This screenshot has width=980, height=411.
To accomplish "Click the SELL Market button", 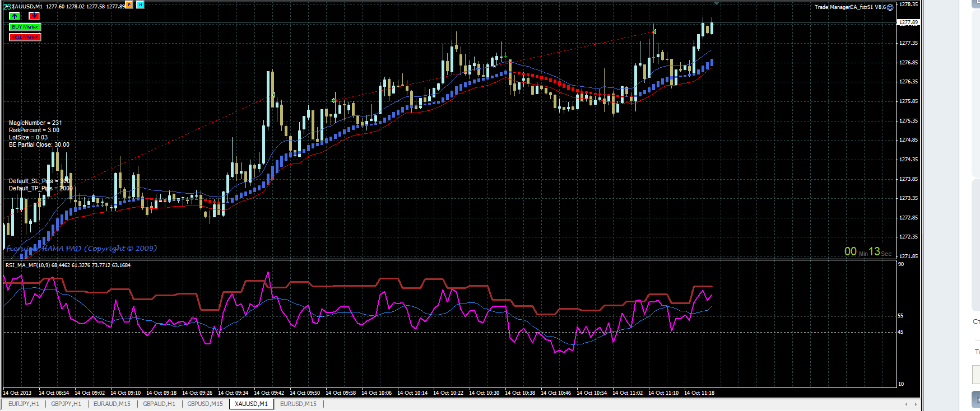I will [25, 37].
